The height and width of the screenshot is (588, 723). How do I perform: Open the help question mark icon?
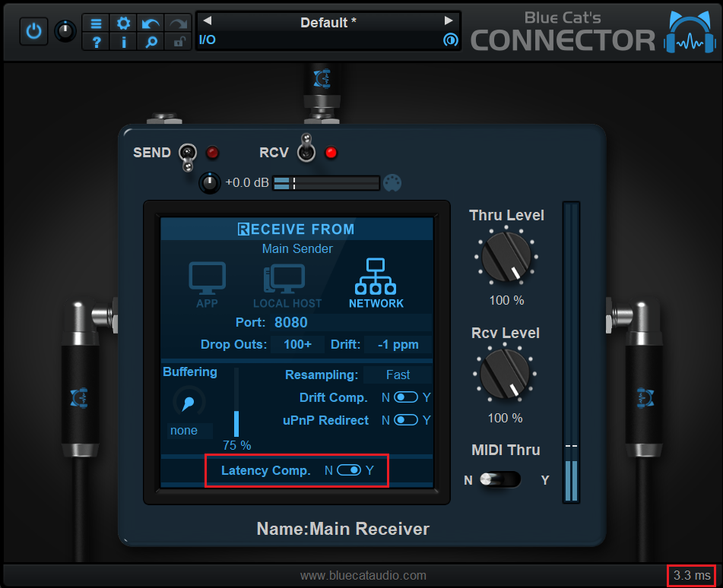tap(96, 42)
